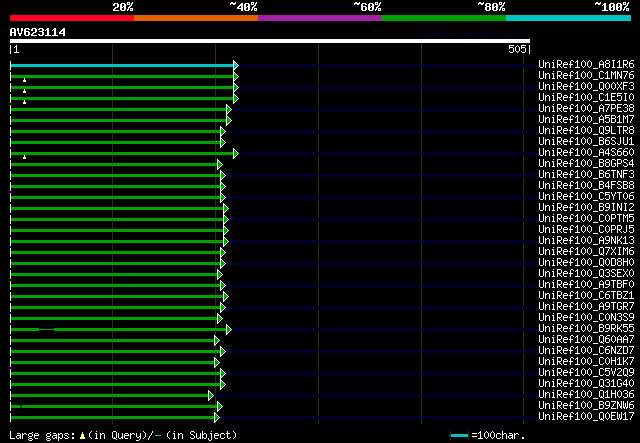Click the yellow query-gap marker under the UniRef100_A4S660 bar
Screen dimensions: 640x443
point(24,157)
